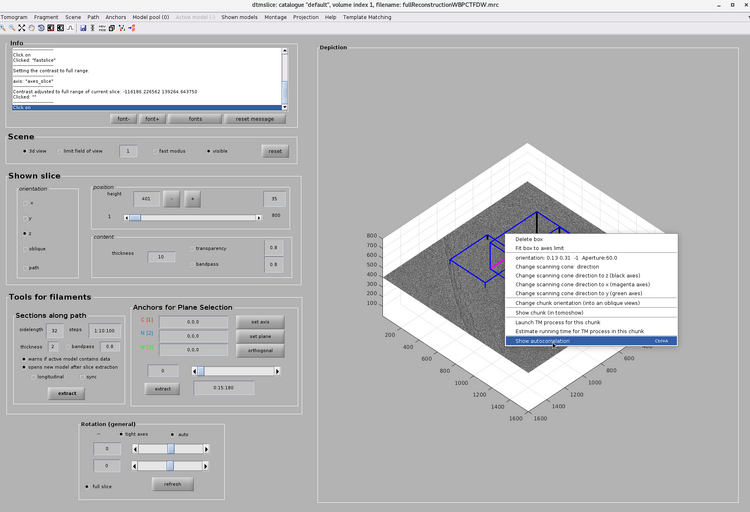This screenshot has width=750, height=512.
Task: Click the red and blue arrow toolbar icon
Action: 132,28
